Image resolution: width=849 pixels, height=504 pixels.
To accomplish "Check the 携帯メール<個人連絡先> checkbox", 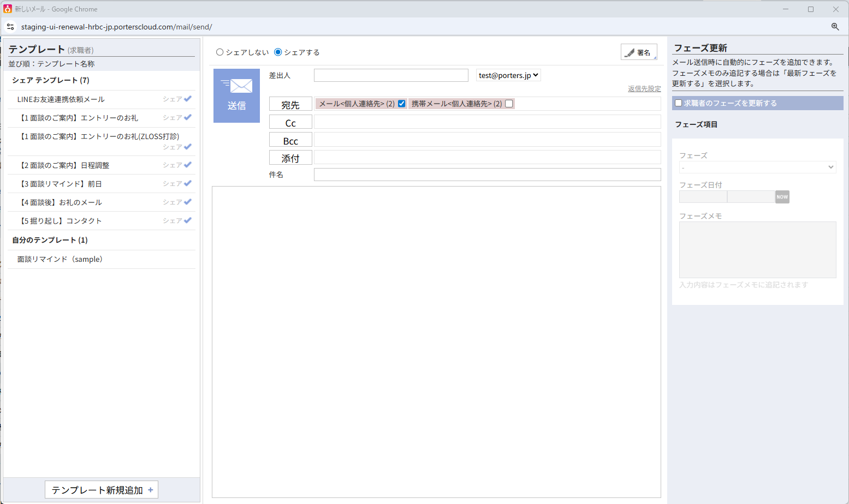I will tap(509, 104).
